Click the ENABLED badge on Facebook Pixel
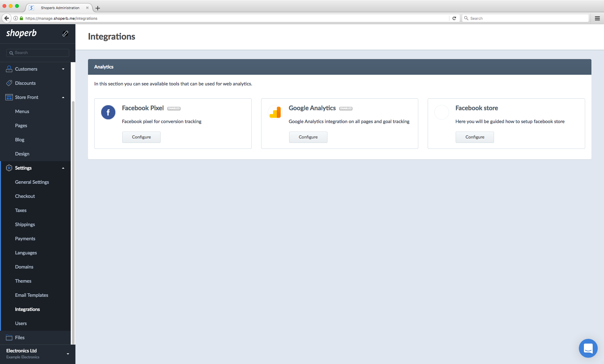Viewport: 604px width, 364px height. pyautogui.click(x=174, y=108)
